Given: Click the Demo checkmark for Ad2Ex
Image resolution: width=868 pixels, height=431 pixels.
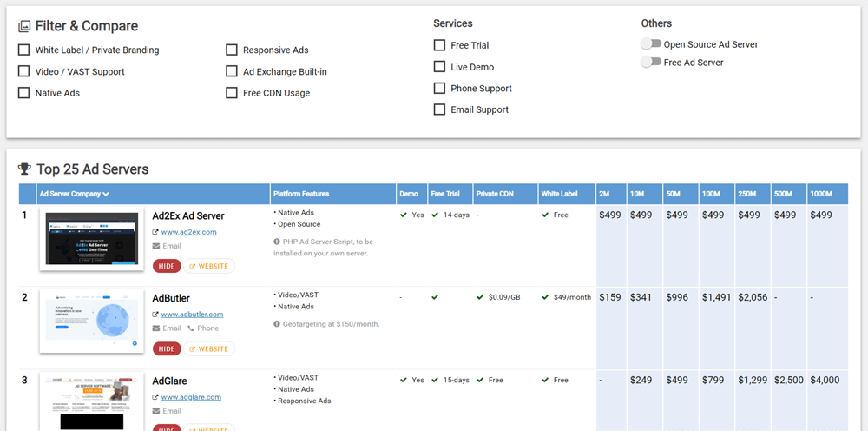Looking at the screenshot, I should [x=404, y=215].
